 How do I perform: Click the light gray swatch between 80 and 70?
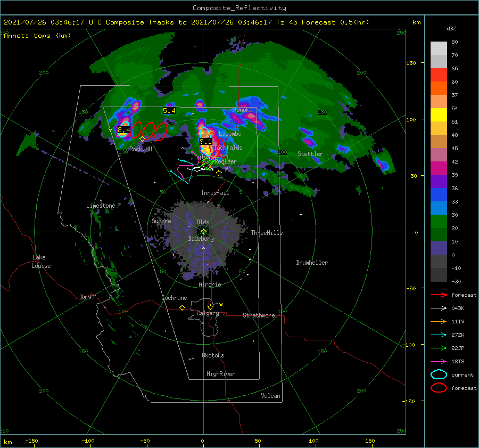pyautogui.click(x=439, y=48)
